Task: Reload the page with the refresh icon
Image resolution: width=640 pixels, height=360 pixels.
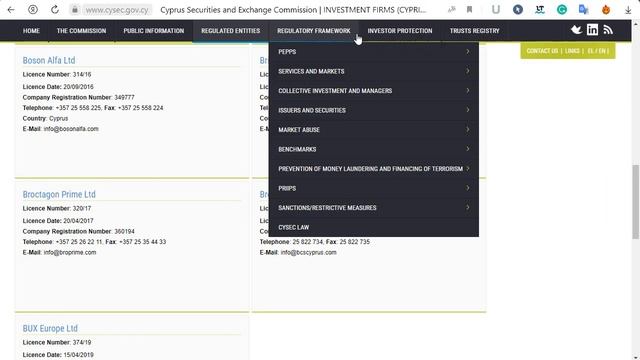Action: 55,9
